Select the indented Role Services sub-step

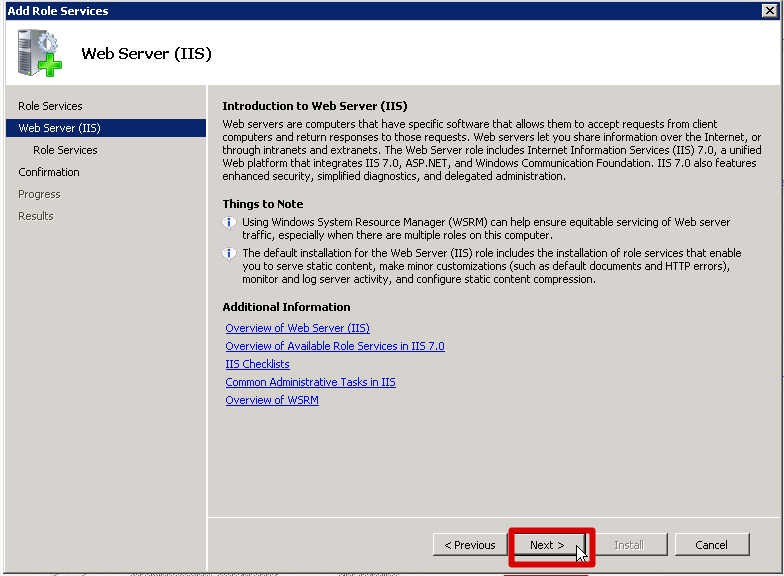tap(65, 150)
